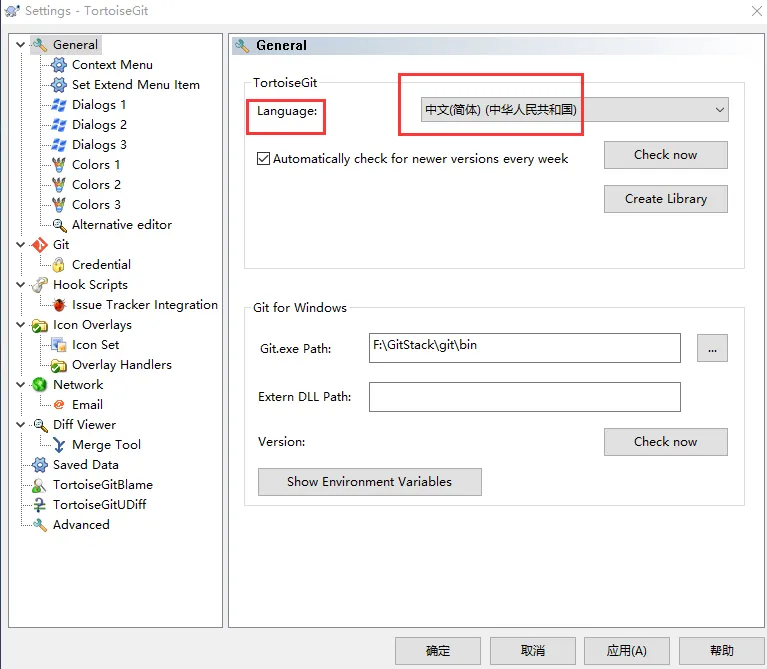The width and height of the screenshot is (767, 669).
Task: Click the Set Extend Menu Item gear icon
Action: 59,85
